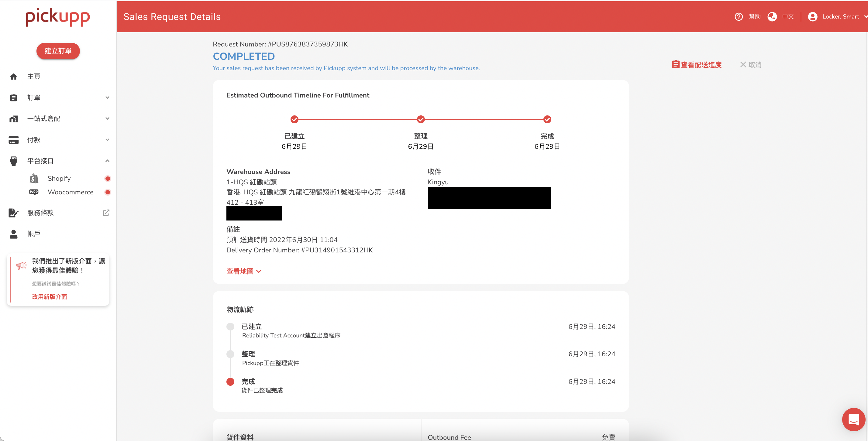Open the 帳戶 account menu item

tap(34, 234)
